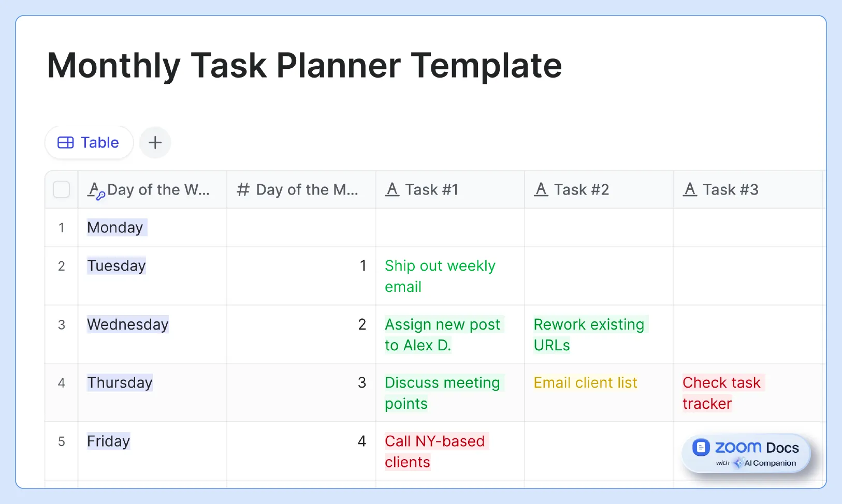
Task: Click the number (#) icon on Day of the Month
Action: point(242,189)
